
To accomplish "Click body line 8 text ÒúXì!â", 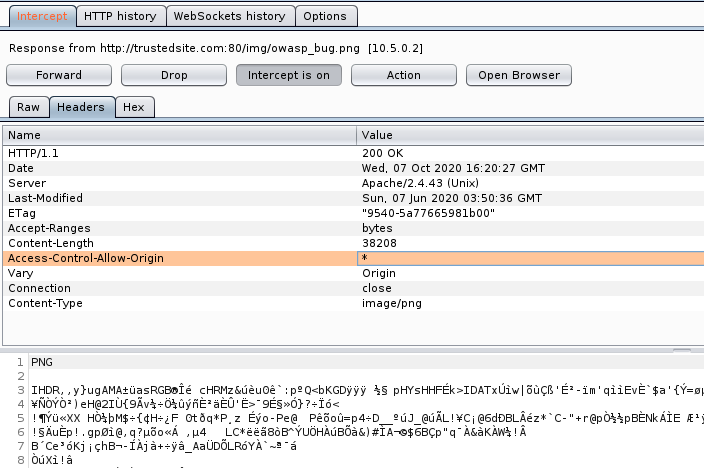I will click(52, 460).
